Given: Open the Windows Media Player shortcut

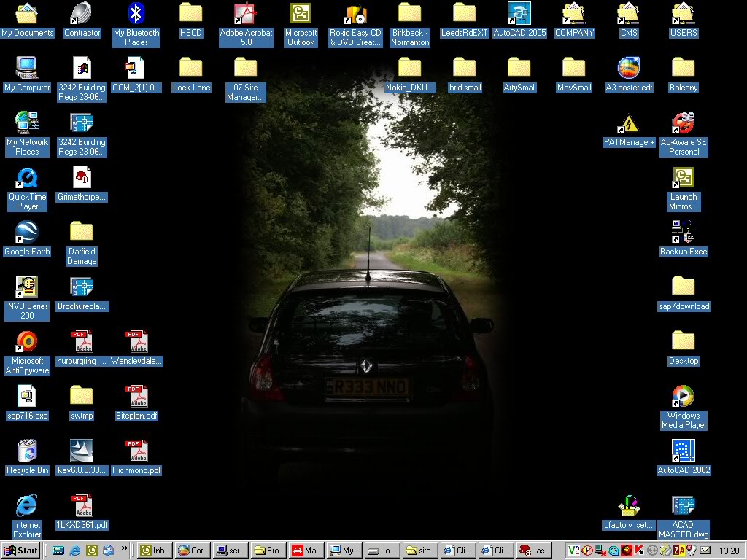Looking at the screenshot, I should click(x=684, y=397).
